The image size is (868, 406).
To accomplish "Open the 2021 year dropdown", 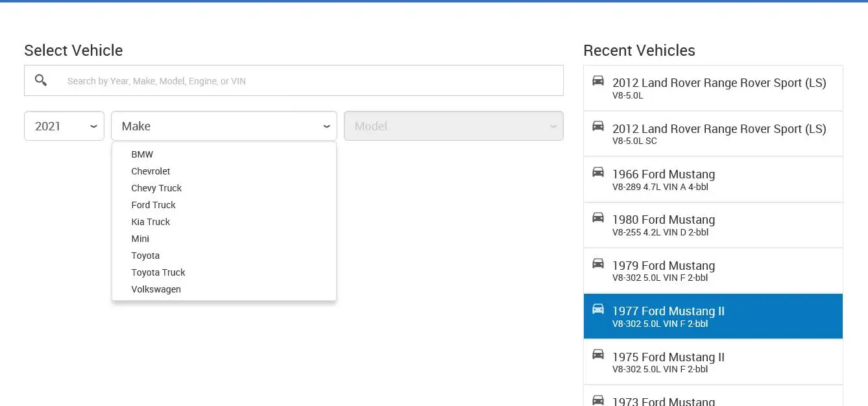I will tap(64, 126).
